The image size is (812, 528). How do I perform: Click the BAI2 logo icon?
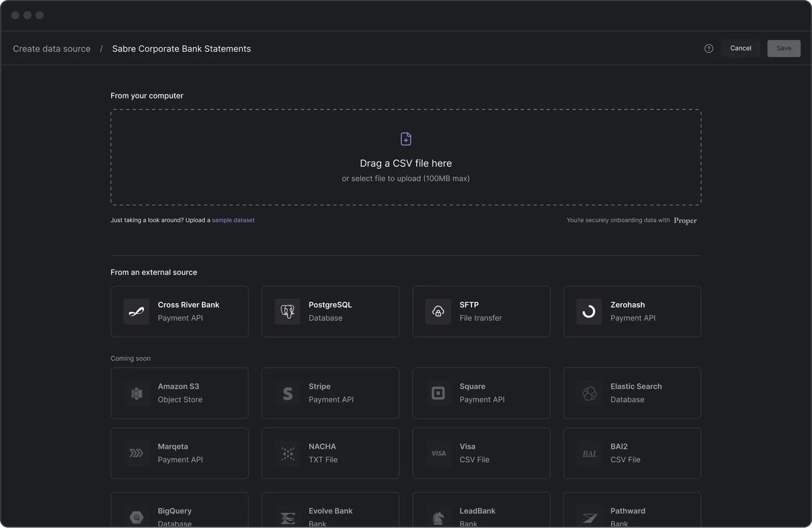pyautogui.click(x=589, y=453)
